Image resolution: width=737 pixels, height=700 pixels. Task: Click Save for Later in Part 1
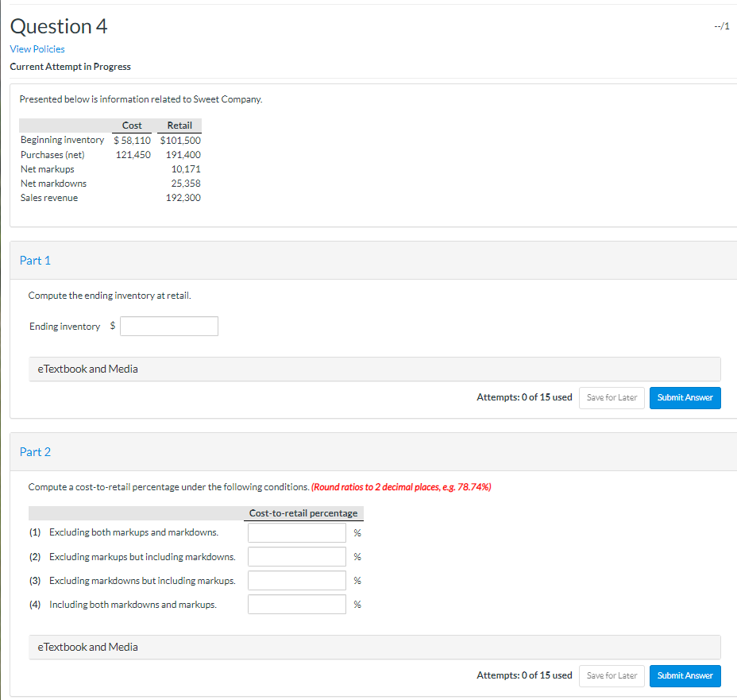click(x=611, y=397)
